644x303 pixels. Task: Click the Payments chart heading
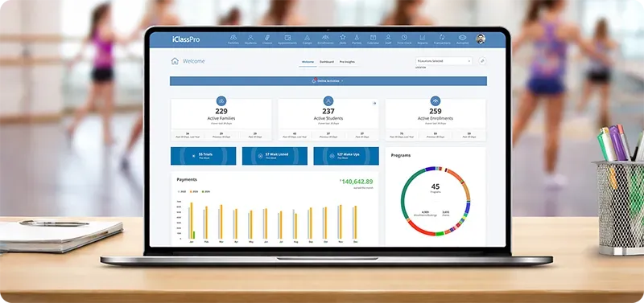click(187, 179)
